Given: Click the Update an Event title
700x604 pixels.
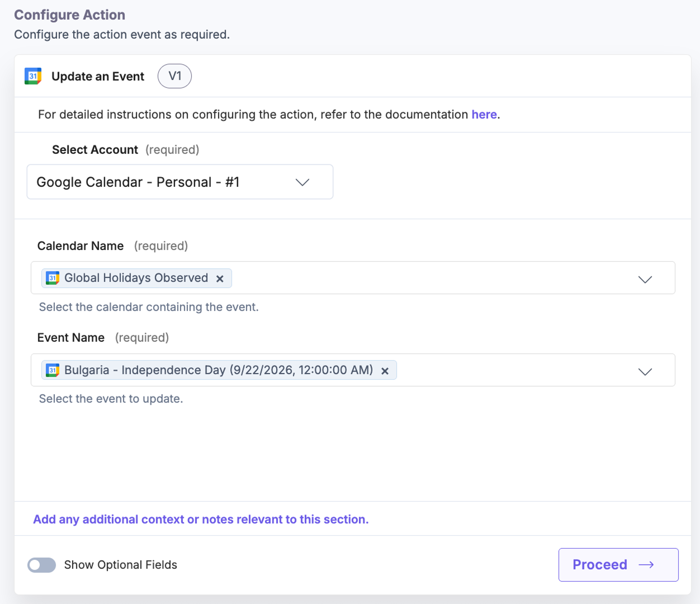Looking at the screenshot, I should pyautogui.click(x=98, y=76).
